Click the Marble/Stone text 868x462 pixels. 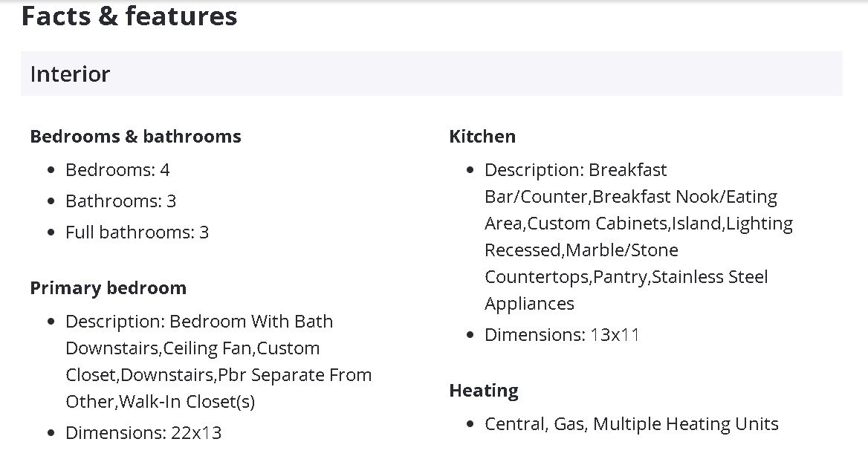point(622,250)
